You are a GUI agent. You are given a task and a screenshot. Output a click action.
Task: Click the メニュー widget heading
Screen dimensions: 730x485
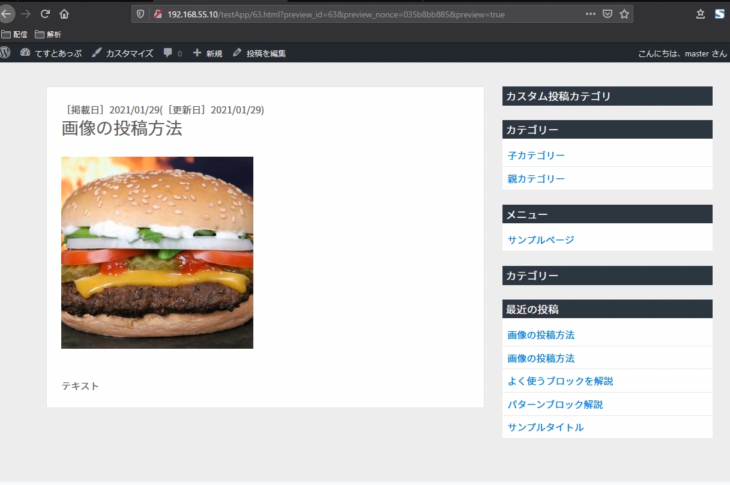(607, 214)
